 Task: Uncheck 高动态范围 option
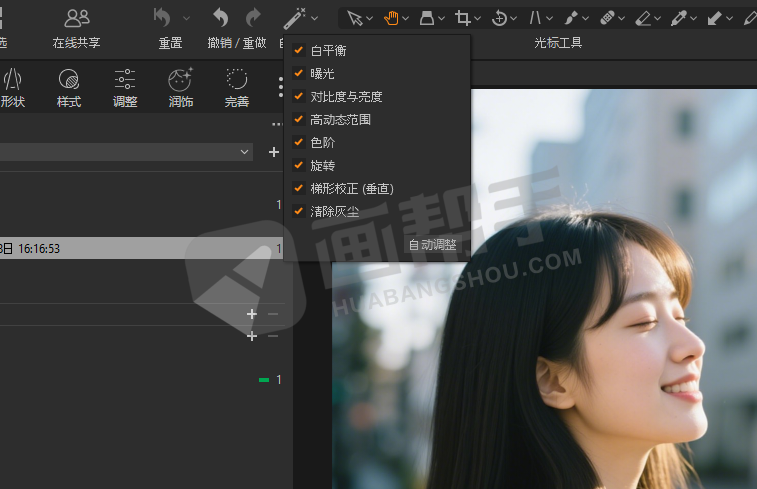[299, 119]
